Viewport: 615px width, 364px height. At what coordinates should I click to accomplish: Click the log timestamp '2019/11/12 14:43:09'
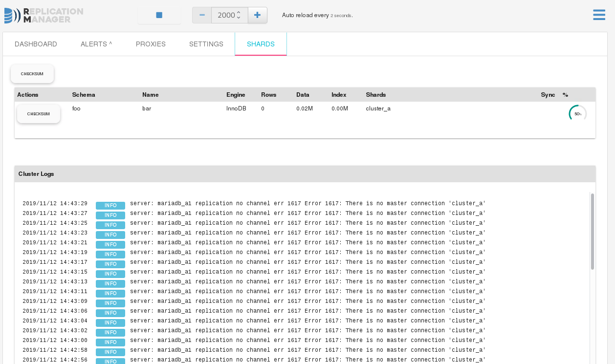click(55, 301)
